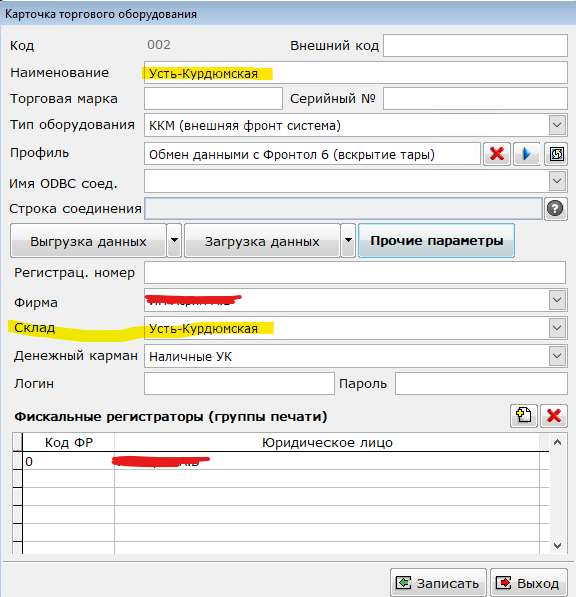Expand Имя ODBC соед. dropdown
Viewport: 576px width, 597px height.
tap(557, 181)
